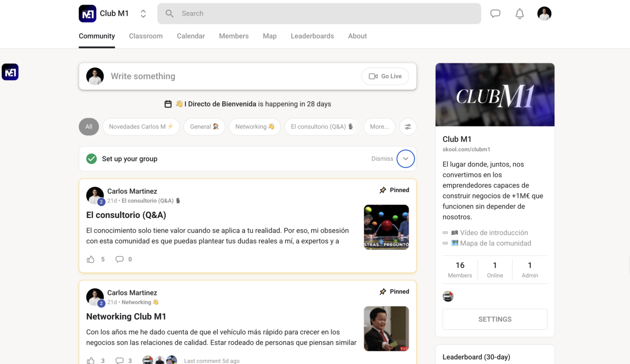Filter posts by General category
Viewport: 630px width, 364px height.
point(204,127)
